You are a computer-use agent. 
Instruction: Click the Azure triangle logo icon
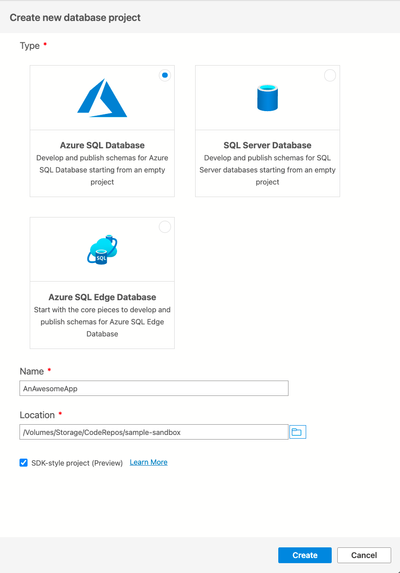pos(102,98)
